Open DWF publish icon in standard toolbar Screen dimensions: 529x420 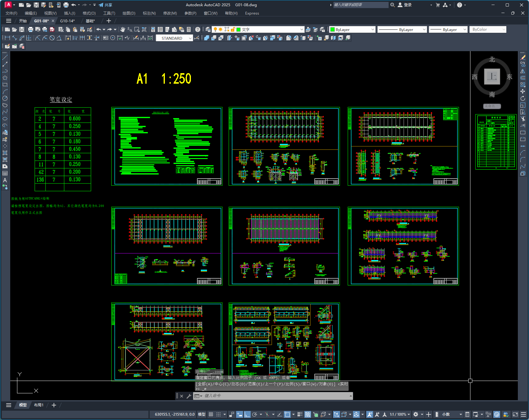[52, 29]
